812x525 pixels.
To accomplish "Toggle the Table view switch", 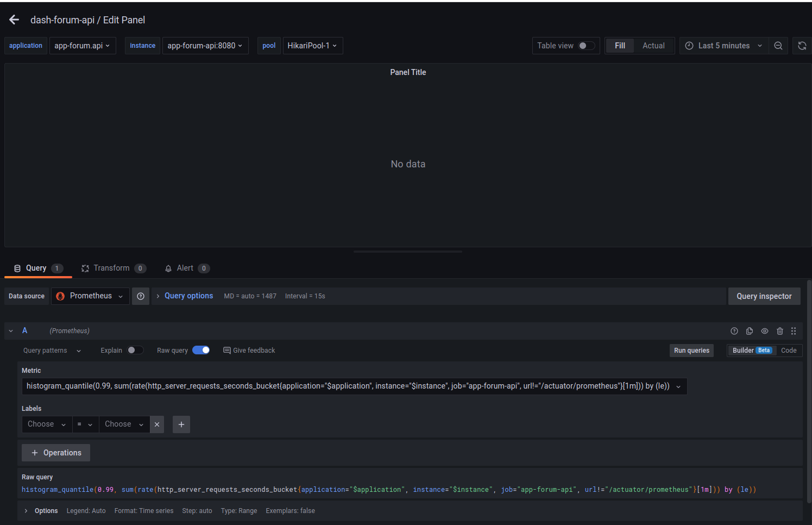I will [587, 46].
